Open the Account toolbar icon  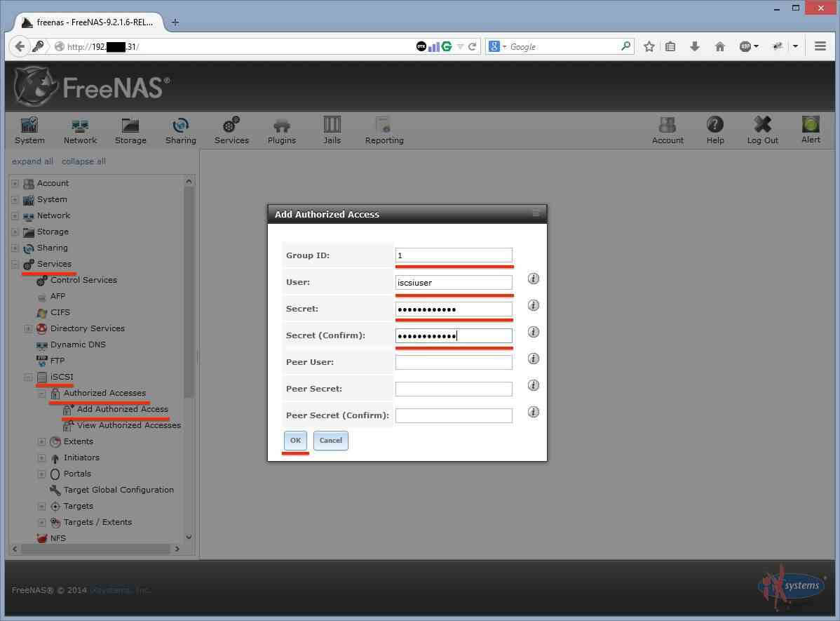(668, 131)
